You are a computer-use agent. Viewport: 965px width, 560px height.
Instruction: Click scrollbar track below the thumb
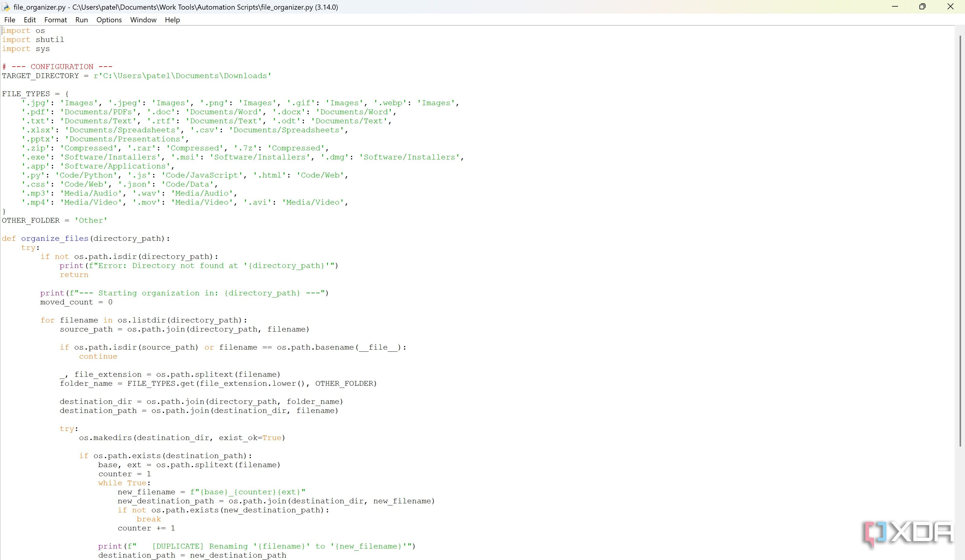pos(960,505)
